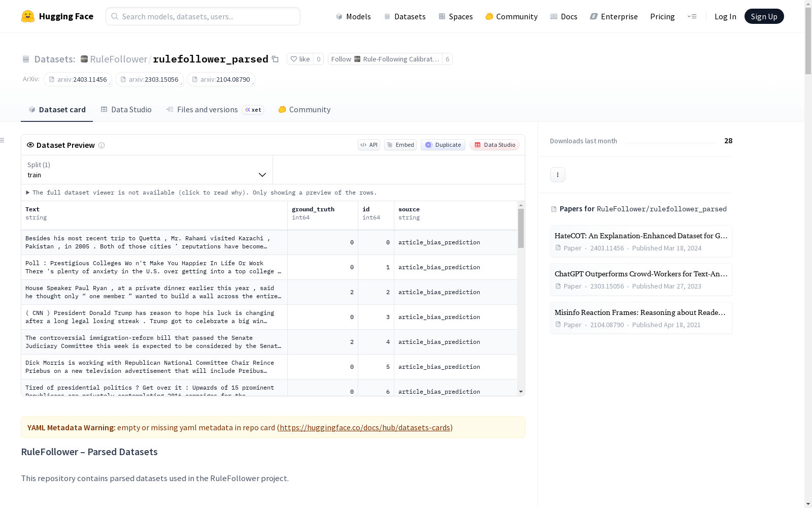Viewport: 812px width, 508px height.
Task: Click the page vertical scrollbar thumb
Action: click(x=808, y=41)
